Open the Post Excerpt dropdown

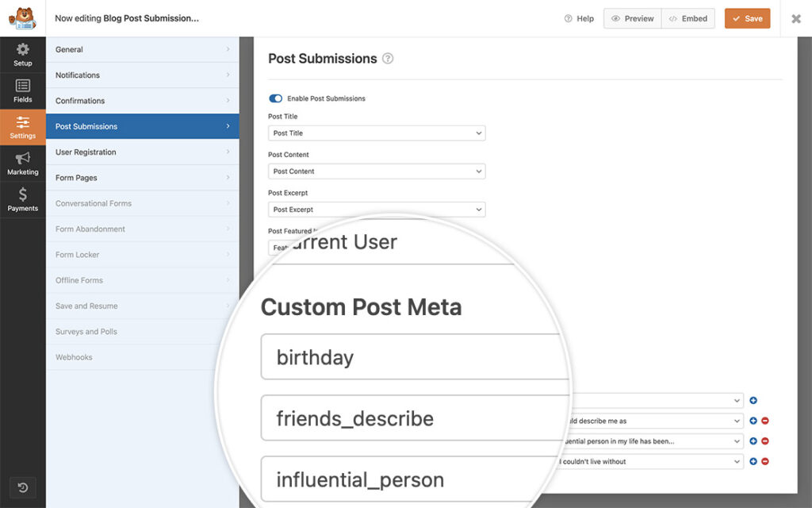click(x=377, y=209)
